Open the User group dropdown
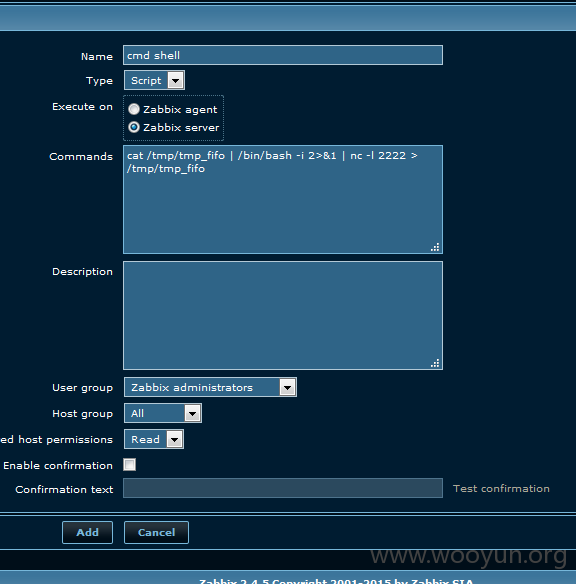 coord(210,387)
